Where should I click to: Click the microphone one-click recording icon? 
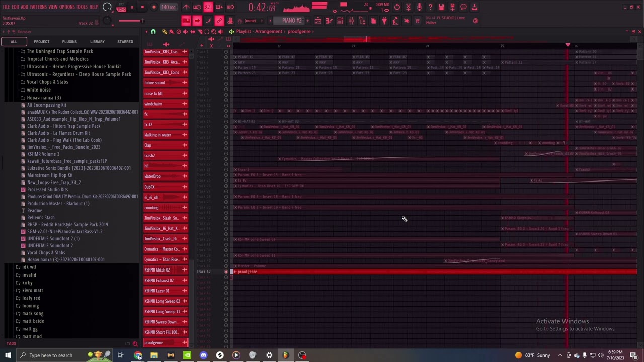(x=419, y=7)
